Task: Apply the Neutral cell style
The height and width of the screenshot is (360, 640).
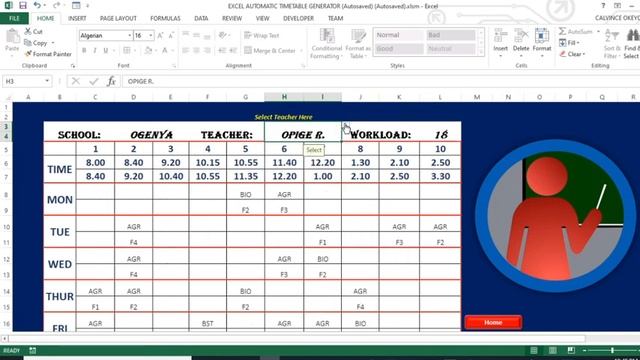Action: (x=451, y=49)
